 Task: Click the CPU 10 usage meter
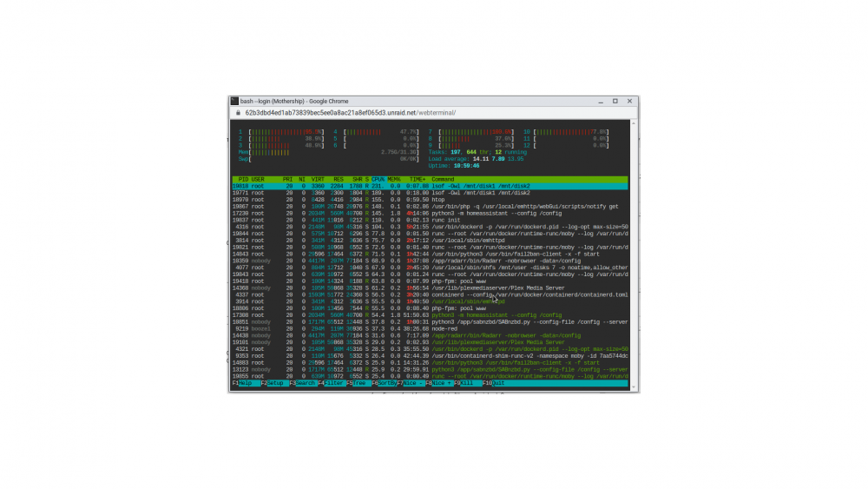coord(566,132)
